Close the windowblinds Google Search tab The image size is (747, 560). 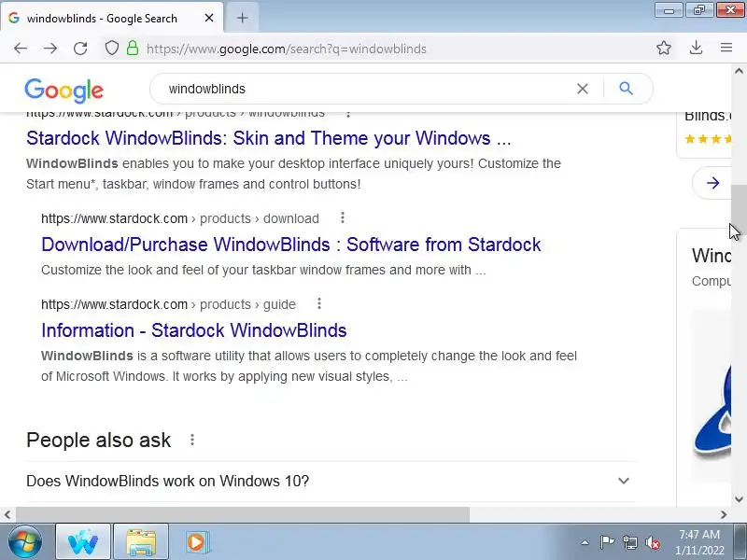pos(208,18)
